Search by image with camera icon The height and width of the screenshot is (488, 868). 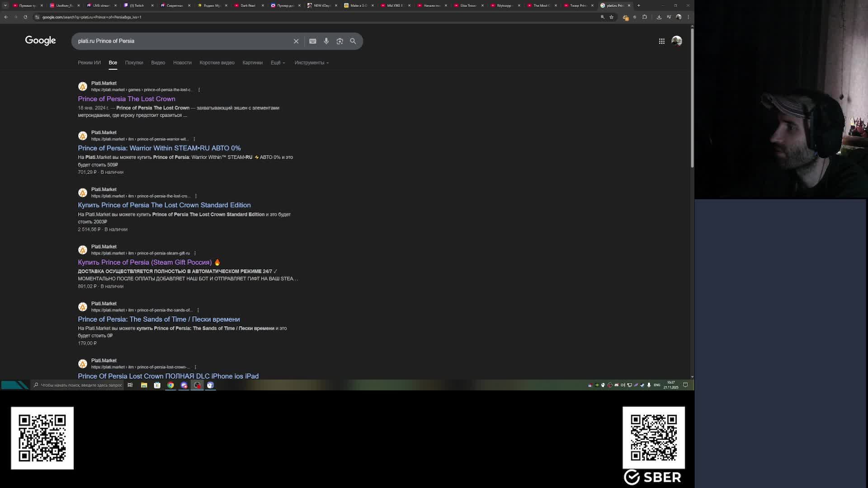point(340,41)
